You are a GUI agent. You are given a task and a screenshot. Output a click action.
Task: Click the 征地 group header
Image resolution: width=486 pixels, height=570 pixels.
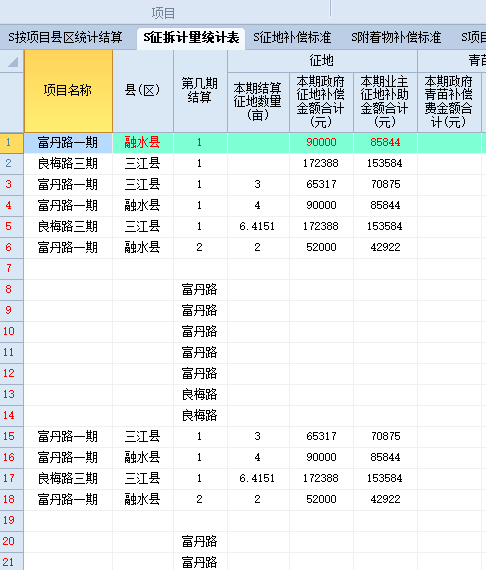click(x=322, y=61)
